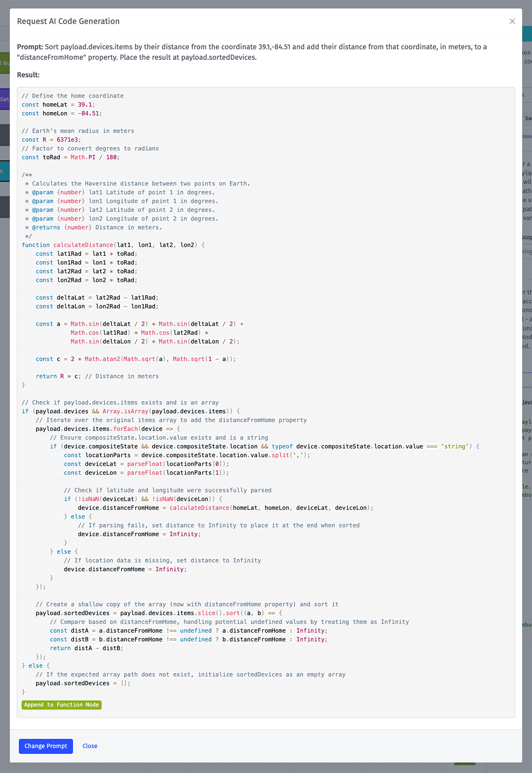Click the teal panel header at top right
The image size is (532, 773).
527,34
